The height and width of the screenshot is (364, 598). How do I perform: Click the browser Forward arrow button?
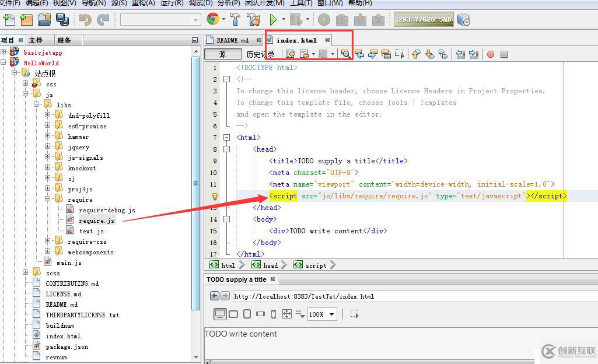point(225,296)
